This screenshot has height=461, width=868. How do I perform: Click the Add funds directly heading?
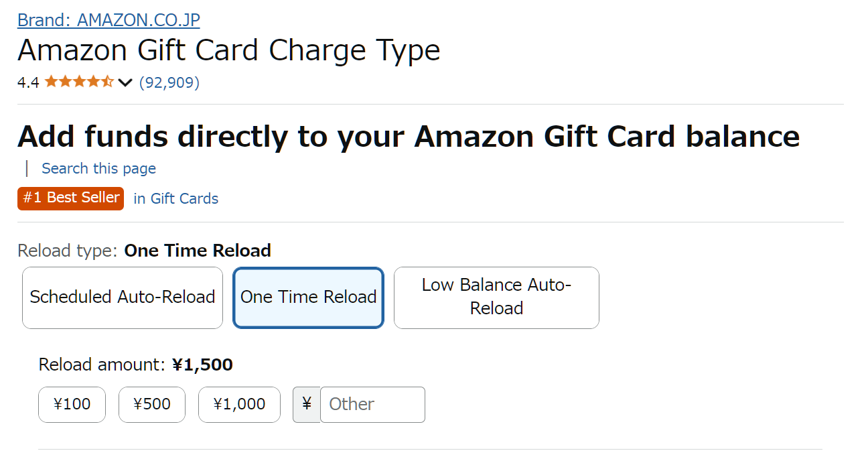click(x=409, y=136)
